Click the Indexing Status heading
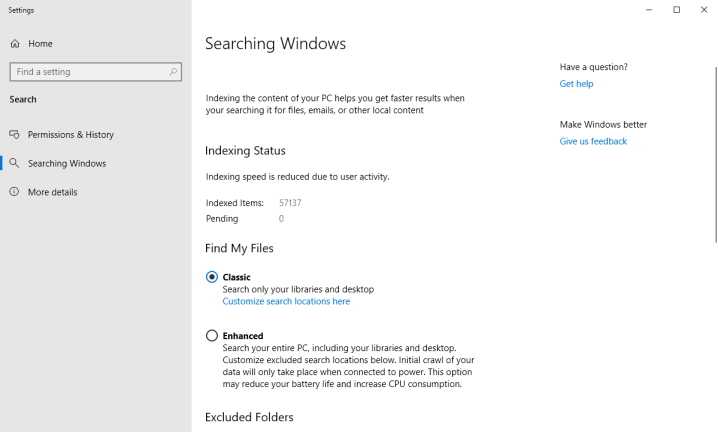The image size is (718, 432). coord(245,151)
